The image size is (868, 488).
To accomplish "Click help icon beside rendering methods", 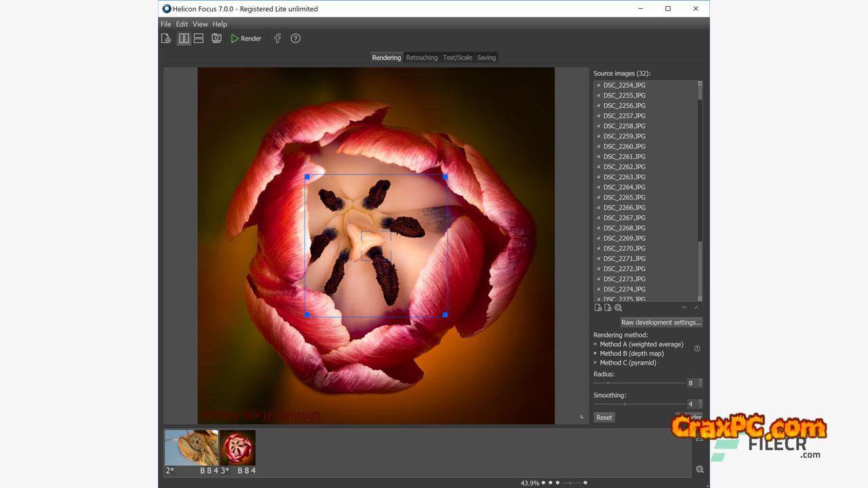I will [x=697, y=348].
